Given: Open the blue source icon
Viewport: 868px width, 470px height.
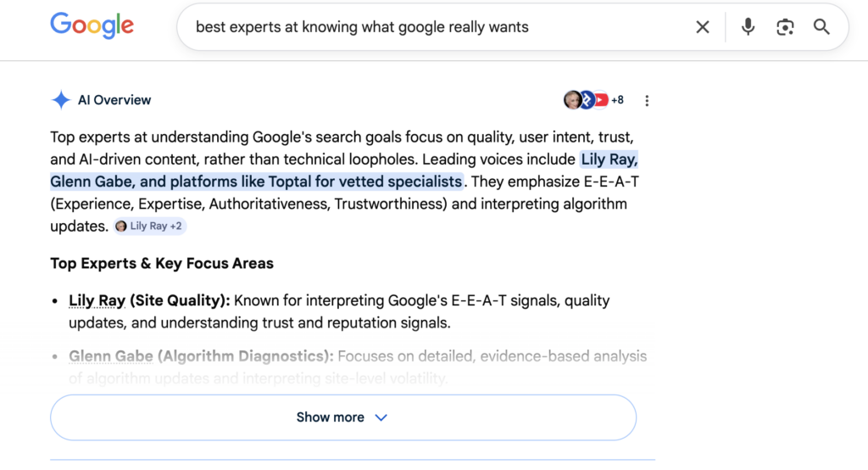Looking at the screenshot, I should [x=586, y=100].
